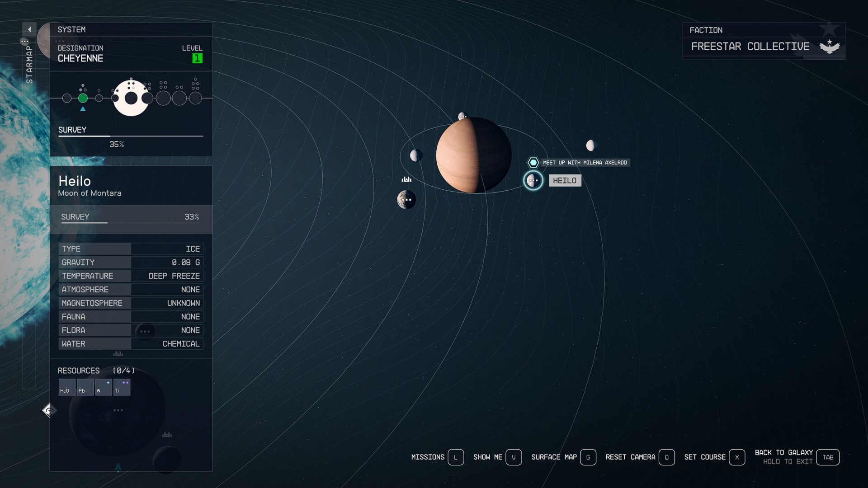Collapse the system panel with the arrow
868x488 pixels.
coord(29,29)
